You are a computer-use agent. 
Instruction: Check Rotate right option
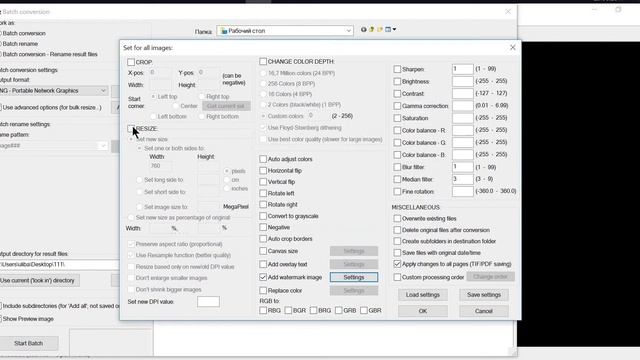(263, 204)
